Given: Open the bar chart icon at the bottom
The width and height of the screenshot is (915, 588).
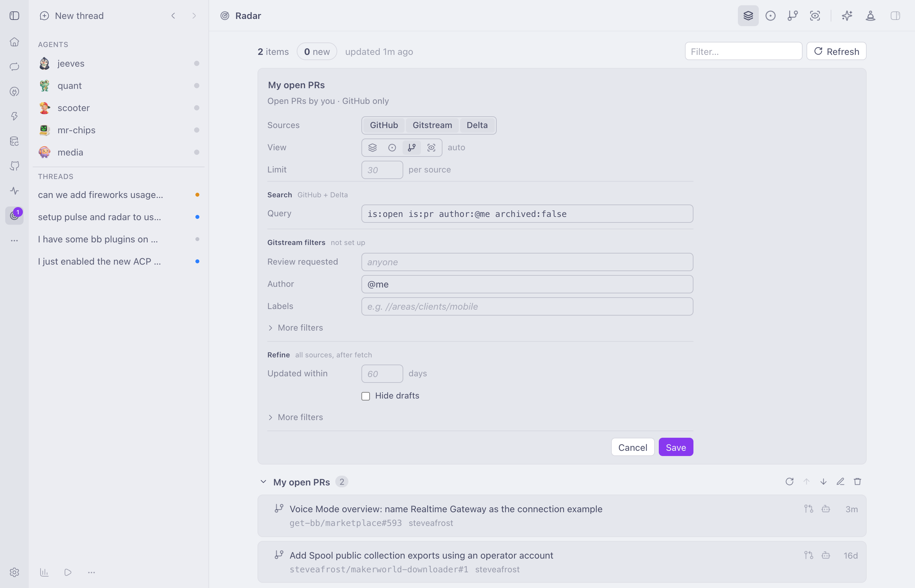Looking at the screenshot, I should [x=44, y=572].
